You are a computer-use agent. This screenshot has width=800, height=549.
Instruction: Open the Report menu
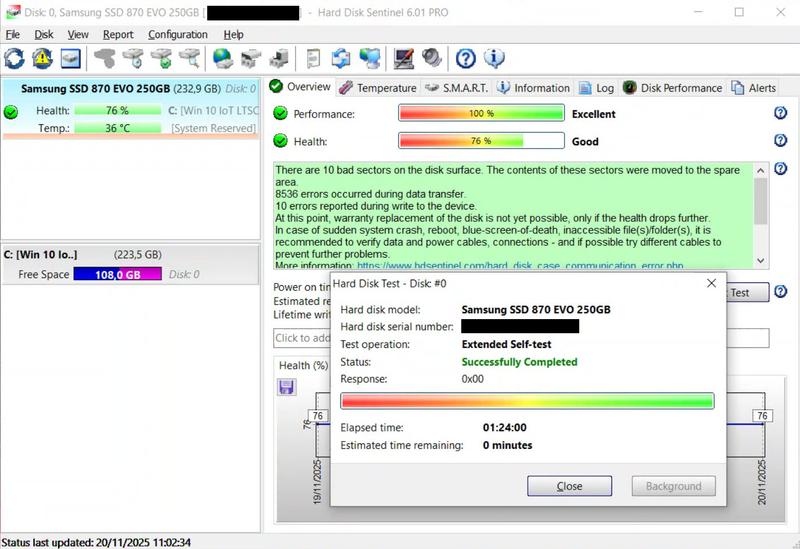pyautogui.click(x=118, y=34)
